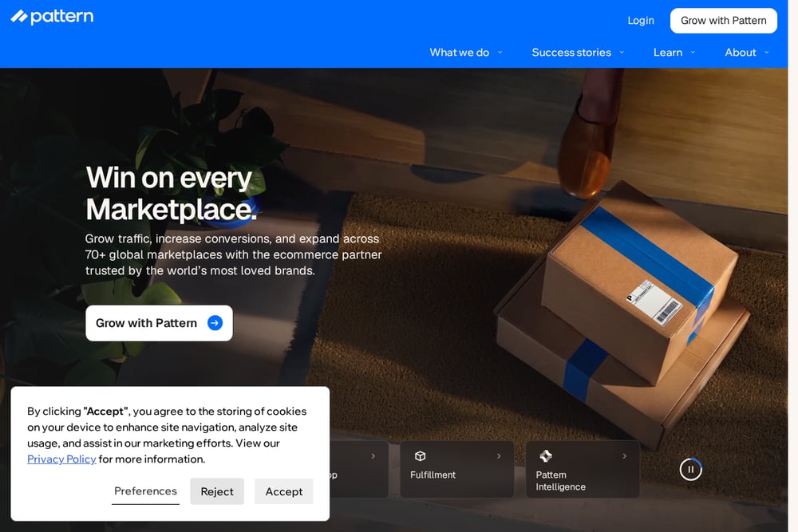This screenshot has height=532, width=798.
Task: Click the Win on every Marketplace heading
Action: point(171,193)
